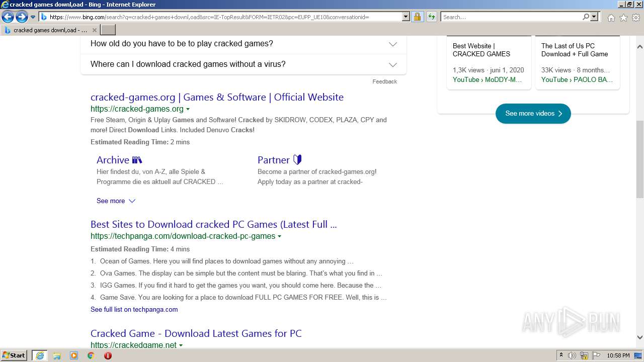Click the scrollbar up arrow
Screen dimensions: 644x362
point(639,46)
